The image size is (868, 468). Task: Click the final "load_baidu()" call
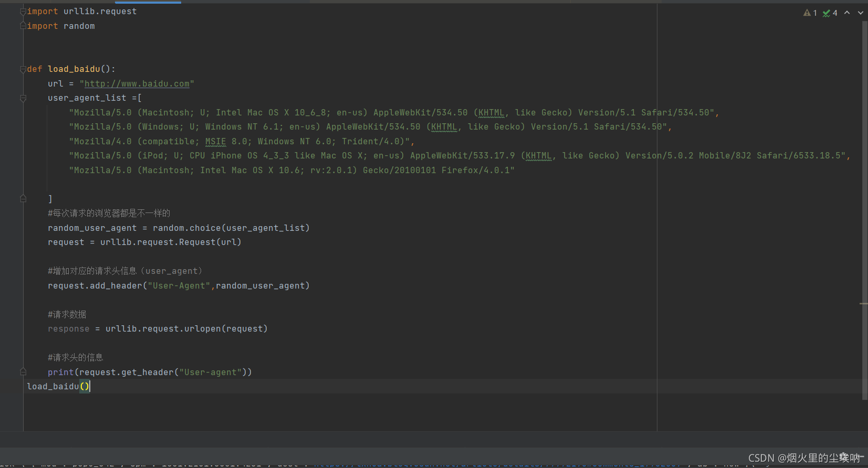[58, 387]
